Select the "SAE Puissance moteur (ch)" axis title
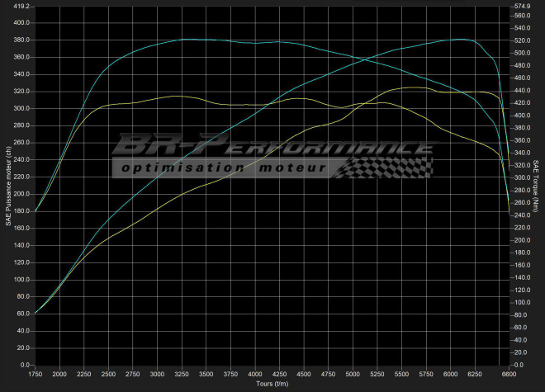The image size is (545, 392). tap(7, 185)
